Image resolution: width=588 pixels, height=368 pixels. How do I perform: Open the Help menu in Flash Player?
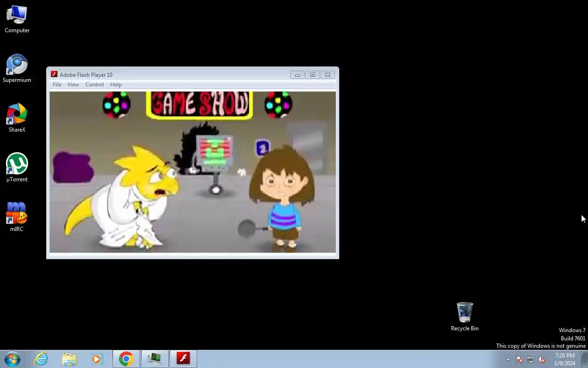click(x=116, y=85)
